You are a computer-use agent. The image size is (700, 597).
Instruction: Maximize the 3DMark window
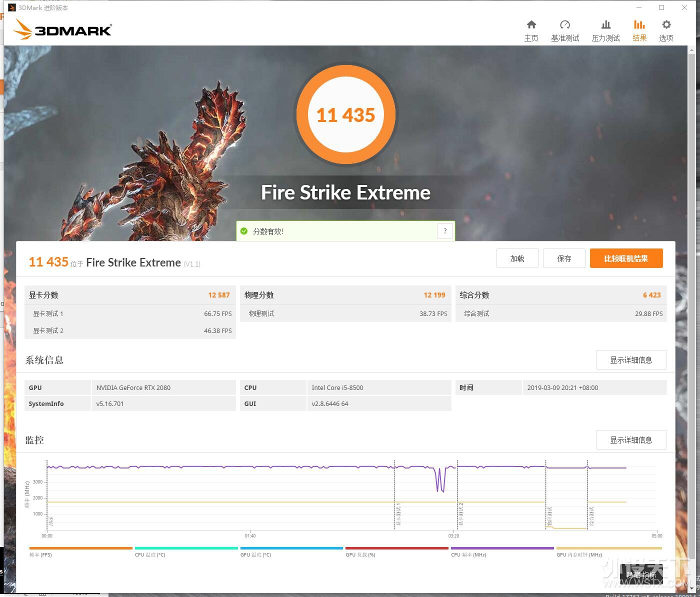click(661, 7)
